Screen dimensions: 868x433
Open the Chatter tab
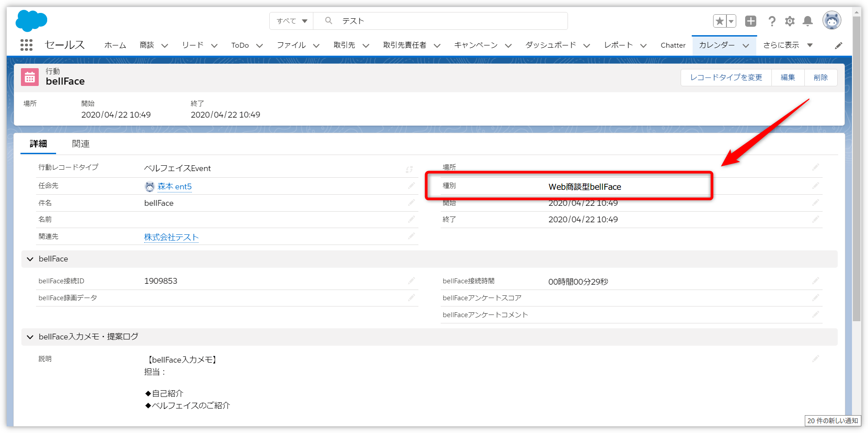(x=673, y=45)
